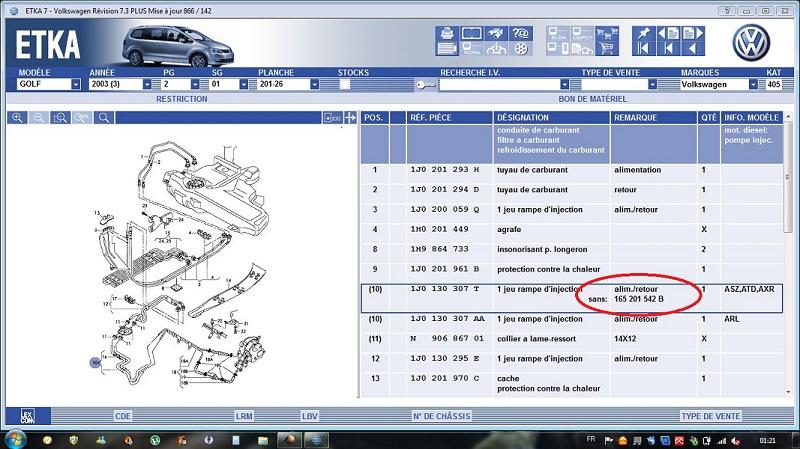Select the cache row 1J0 201 970 C
The image size is (800, 449).
click(x=571, y=384)
